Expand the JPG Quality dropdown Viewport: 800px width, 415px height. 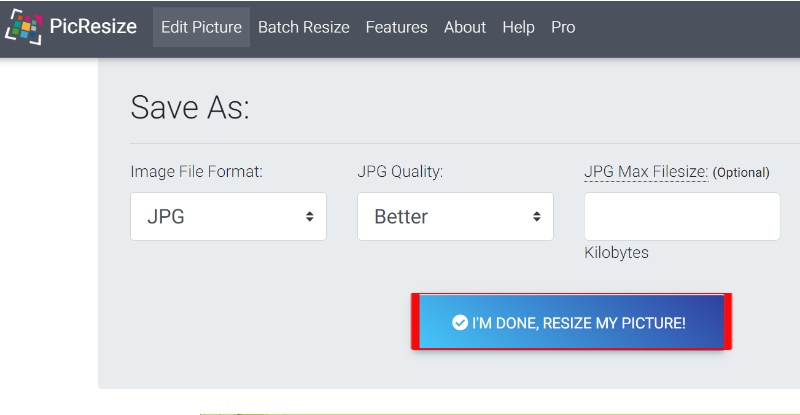455,216
